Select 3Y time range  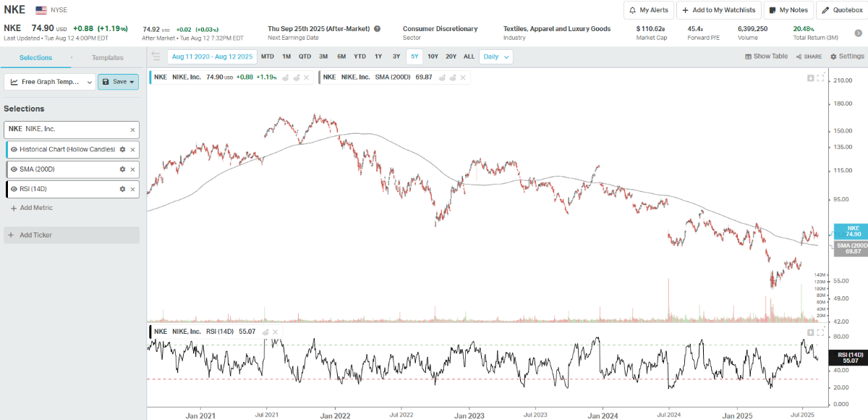coord(396,56)
